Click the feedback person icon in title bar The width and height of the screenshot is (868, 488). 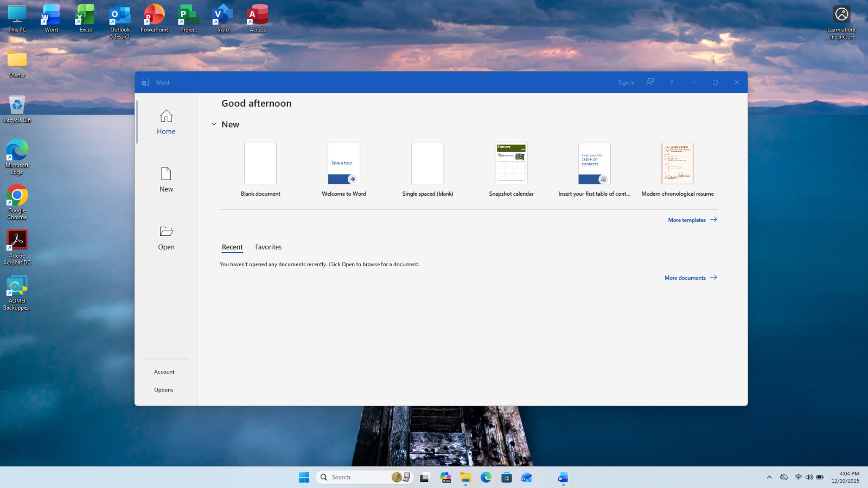650,82
